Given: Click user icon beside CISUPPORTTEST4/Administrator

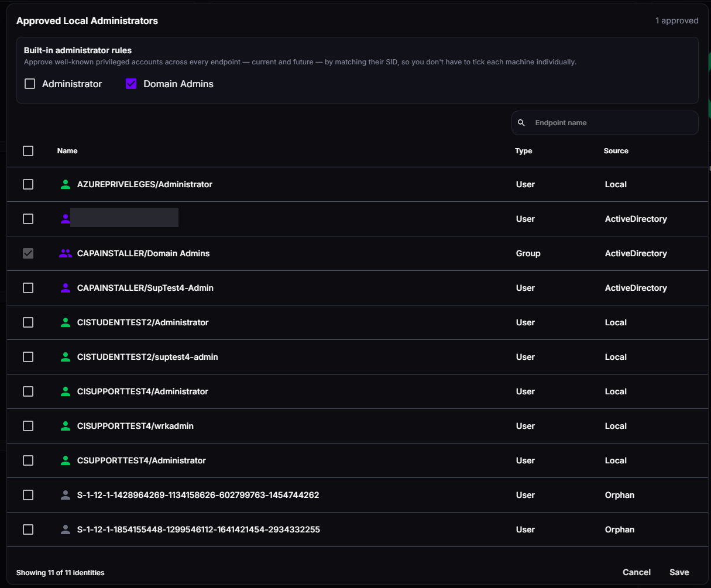Looking at the screenshot, I should pos(66,391).
